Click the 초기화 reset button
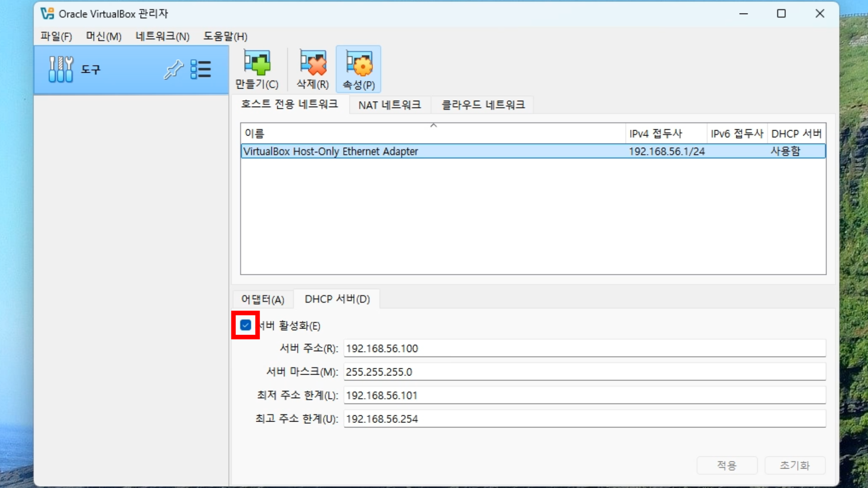This screenshot has height=488, width=868. click(794, 465)
